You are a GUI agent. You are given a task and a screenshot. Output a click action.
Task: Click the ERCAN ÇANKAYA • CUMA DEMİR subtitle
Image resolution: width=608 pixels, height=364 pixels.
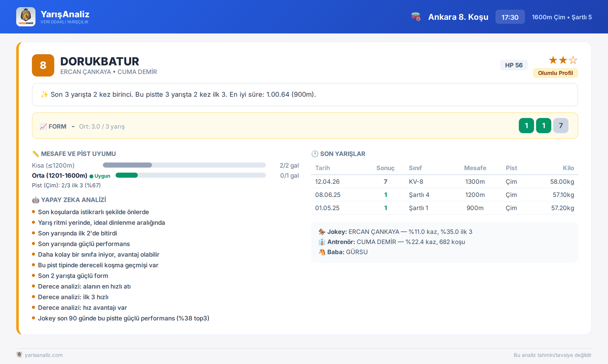108,72
